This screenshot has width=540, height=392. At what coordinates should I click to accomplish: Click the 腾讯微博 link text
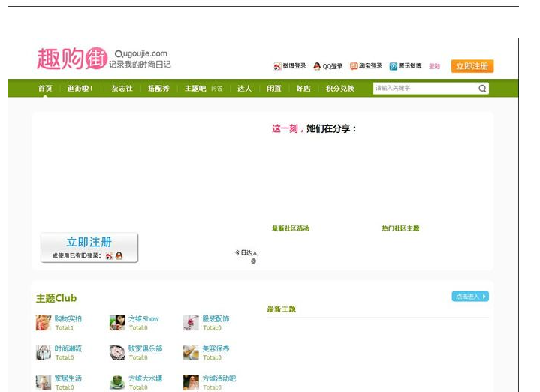click(410, 66)
